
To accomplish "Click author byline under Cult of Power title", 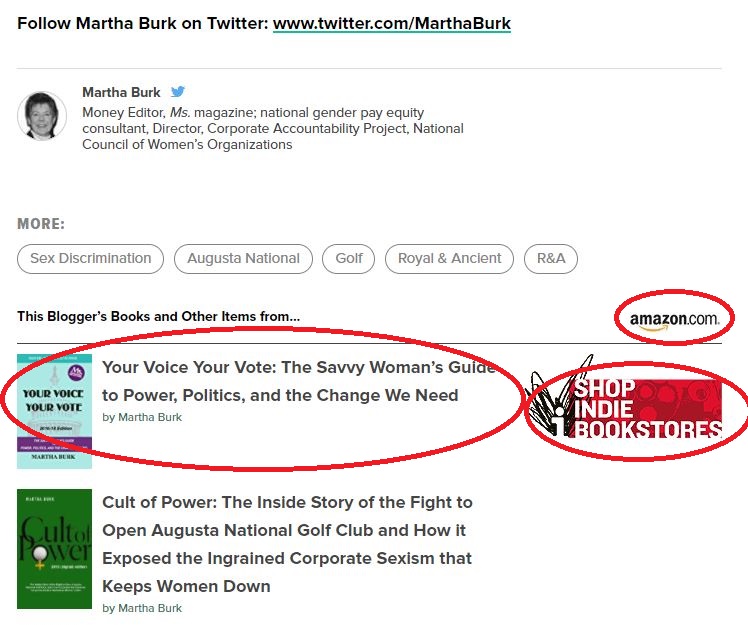I will click(x=142, y=608).
